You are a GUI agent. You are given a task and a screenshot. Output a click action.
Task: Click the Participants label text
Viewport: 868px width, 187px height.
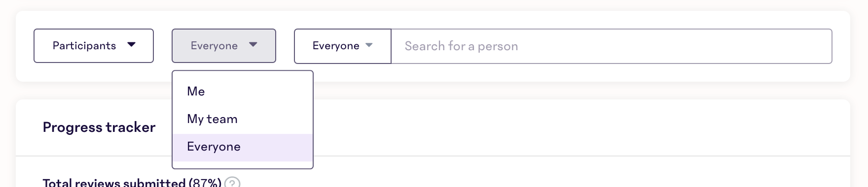84,46
